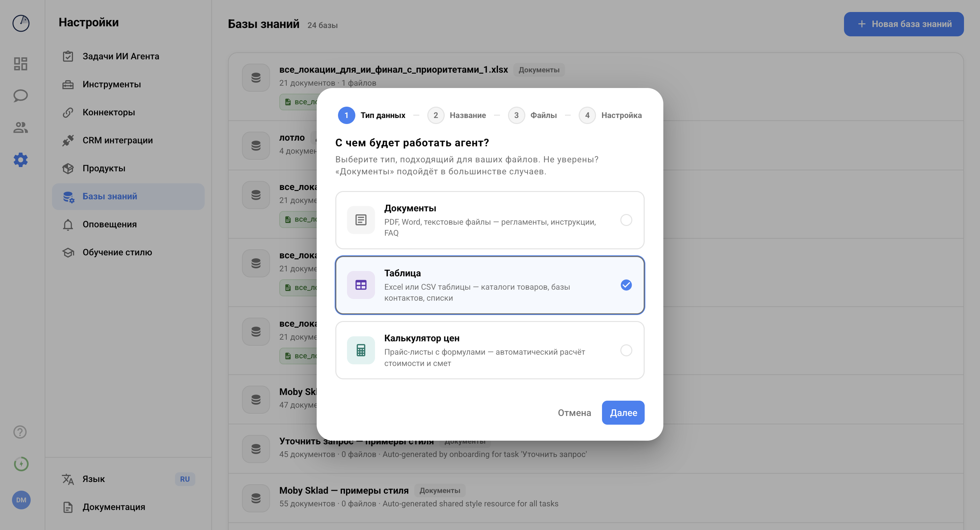Go to step 2 Название
The height and width of the screenshot is (530, 980).
point(457,115)
